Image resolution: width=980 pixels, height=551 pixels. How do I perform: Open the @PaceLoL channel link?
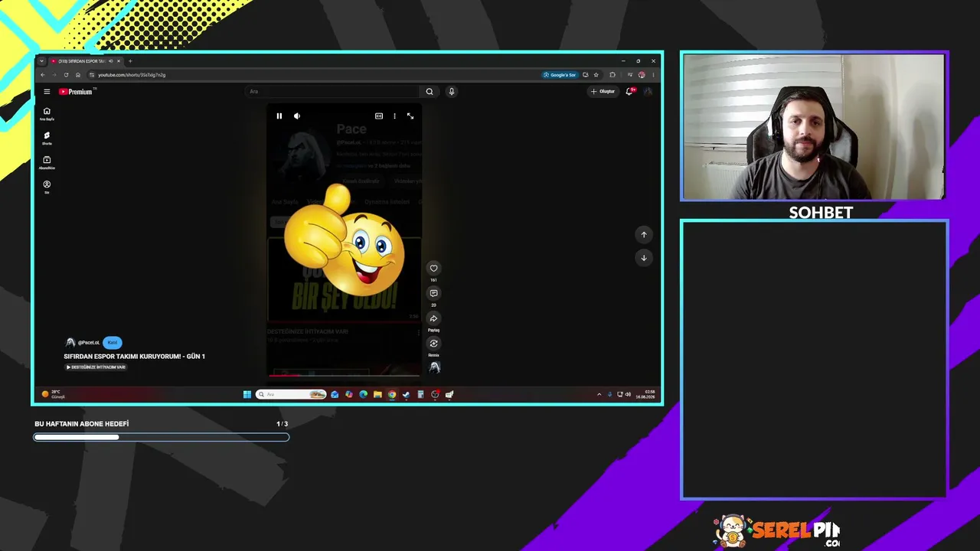tap(89, 343)
